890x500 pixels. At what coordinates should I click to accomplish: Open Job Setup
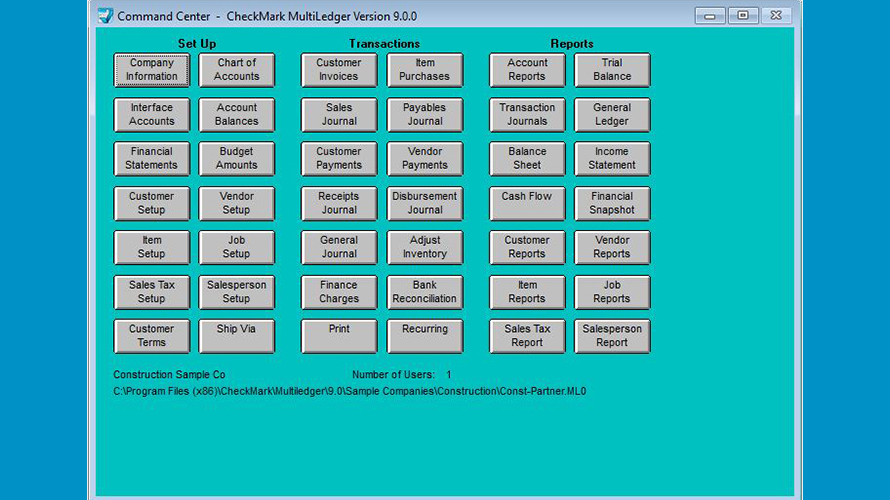click(237, 247)
